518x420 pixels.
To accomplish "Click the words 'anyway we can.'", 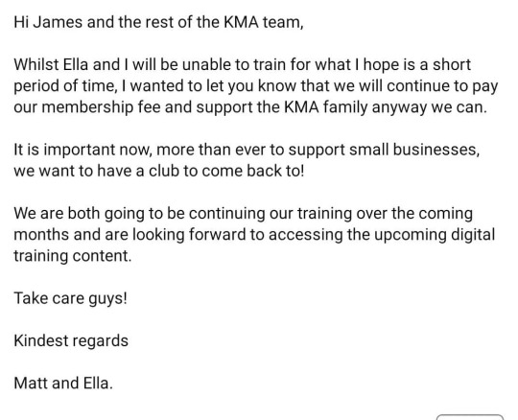I will (x=430, y=107).
